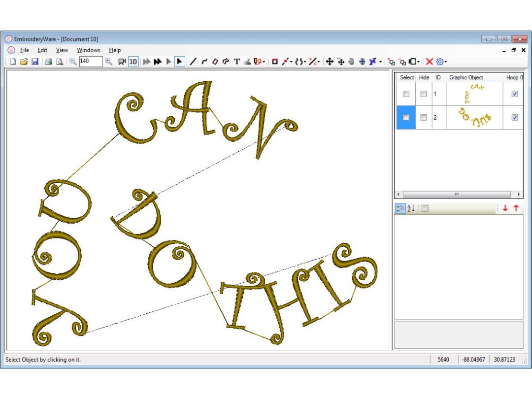
Task: Uncheck the Hoop checkbox for object 2
Action: 515,117
